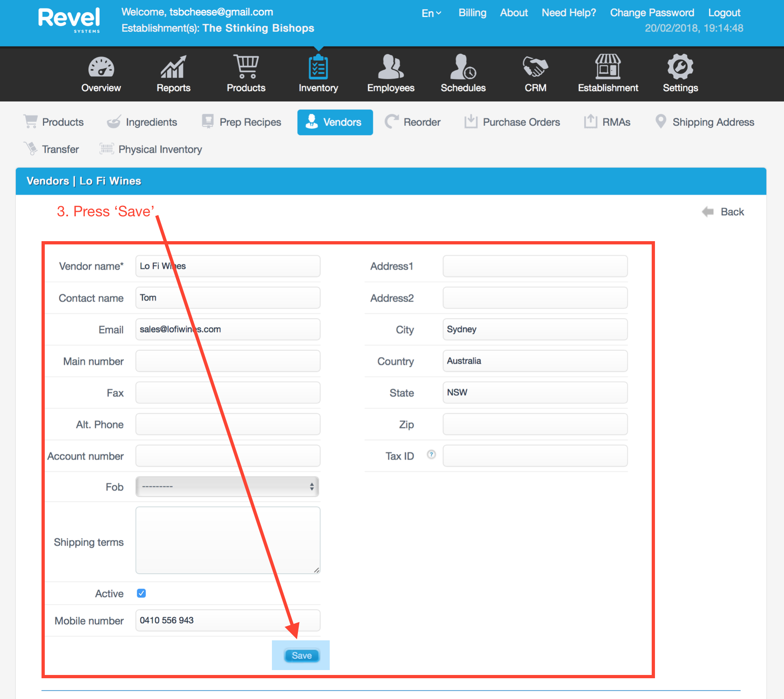Click the Zip input field

click(x=535, y=424)
